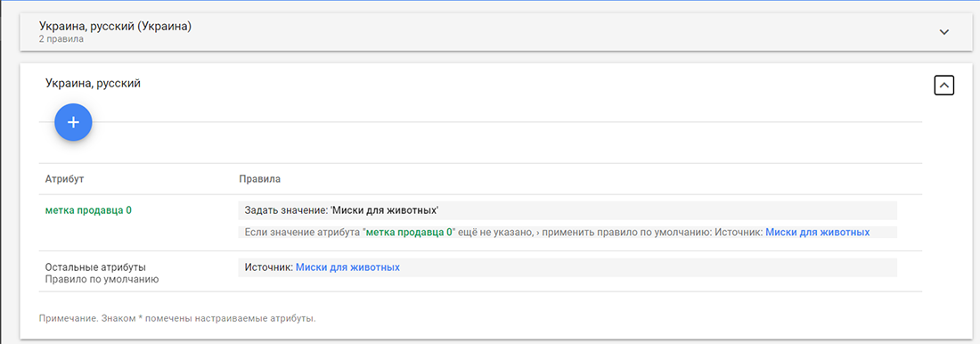980x344 pixels.
Task: Collapse the 'Украина, русский' panel with chevron-up
Action: 943,85
